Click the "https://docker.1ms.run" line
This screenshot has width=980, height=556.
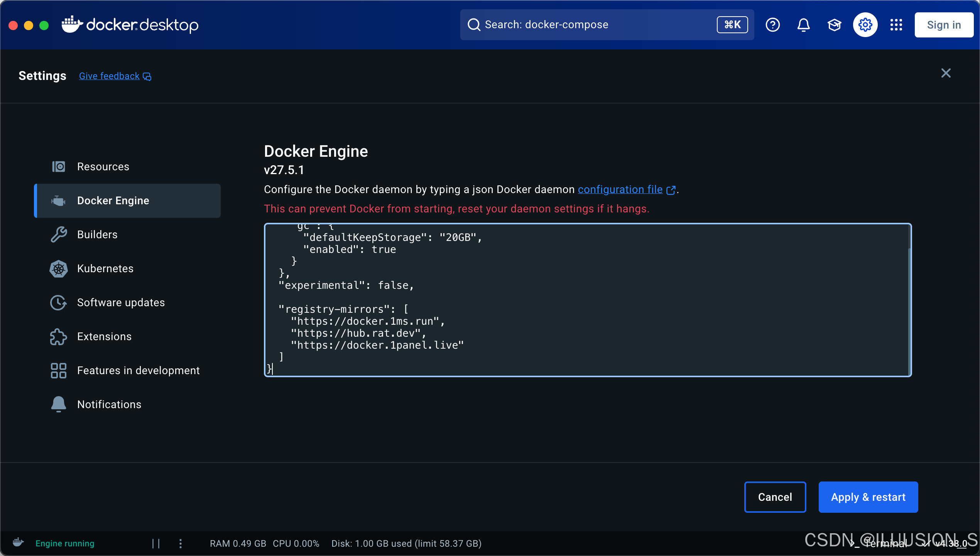tap(368, 321)
